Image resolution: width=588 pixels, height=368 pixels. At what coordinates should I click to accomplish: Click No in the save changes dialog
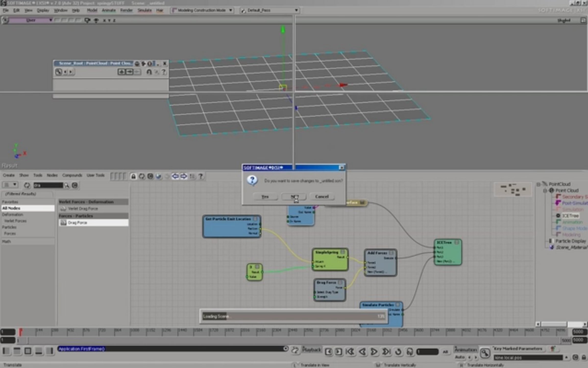point(294,197)
